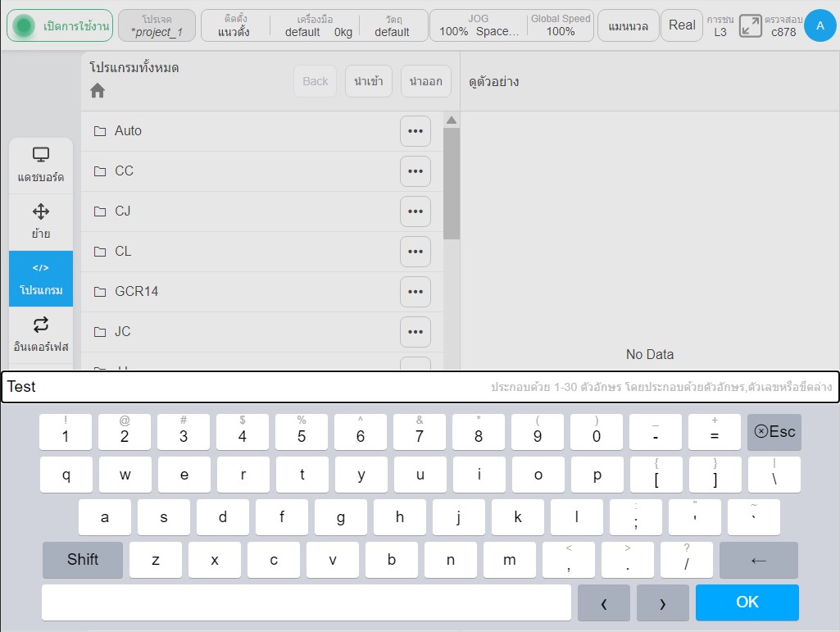840x632 pixels.
Task: Click the space bar key
Action: [x=306, y=602]
